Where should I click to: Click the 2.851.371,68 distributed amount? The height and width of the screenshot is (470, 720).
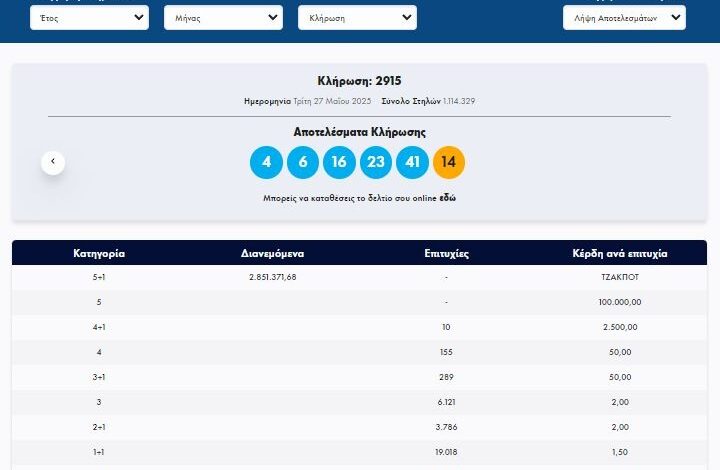click(x=273, y=277)
